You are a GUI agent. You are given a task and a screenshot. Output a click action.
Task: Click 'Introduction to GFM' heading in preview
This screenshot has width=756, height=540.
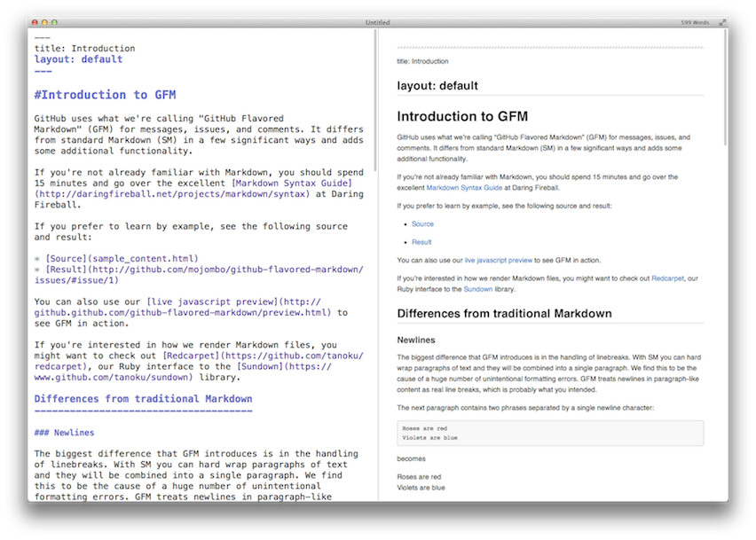click(462, 116)
